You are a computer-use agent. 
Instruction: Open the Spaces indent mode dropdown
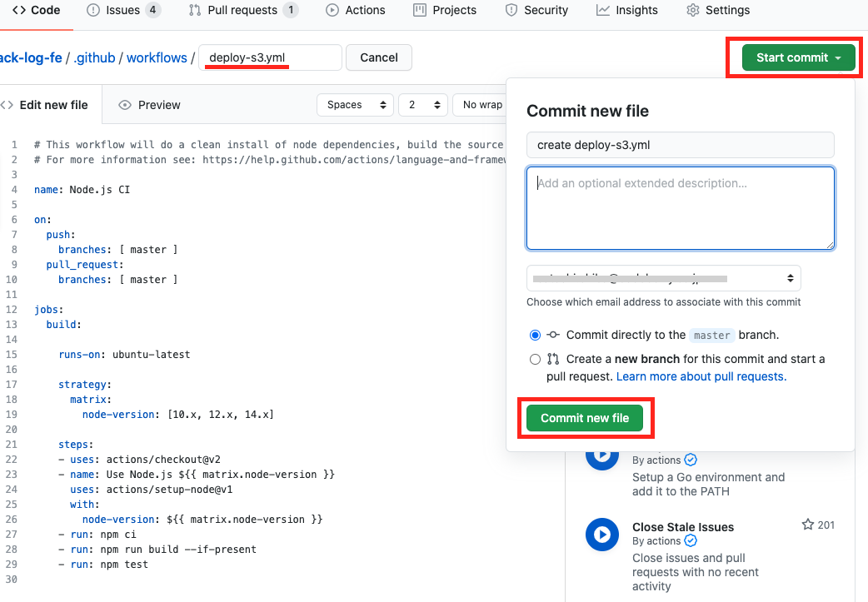(x=355, y=105)
